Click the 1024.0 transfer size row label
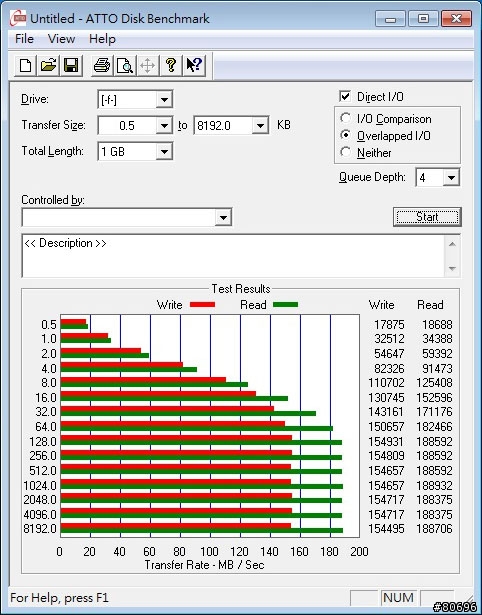 coord(40,486)
